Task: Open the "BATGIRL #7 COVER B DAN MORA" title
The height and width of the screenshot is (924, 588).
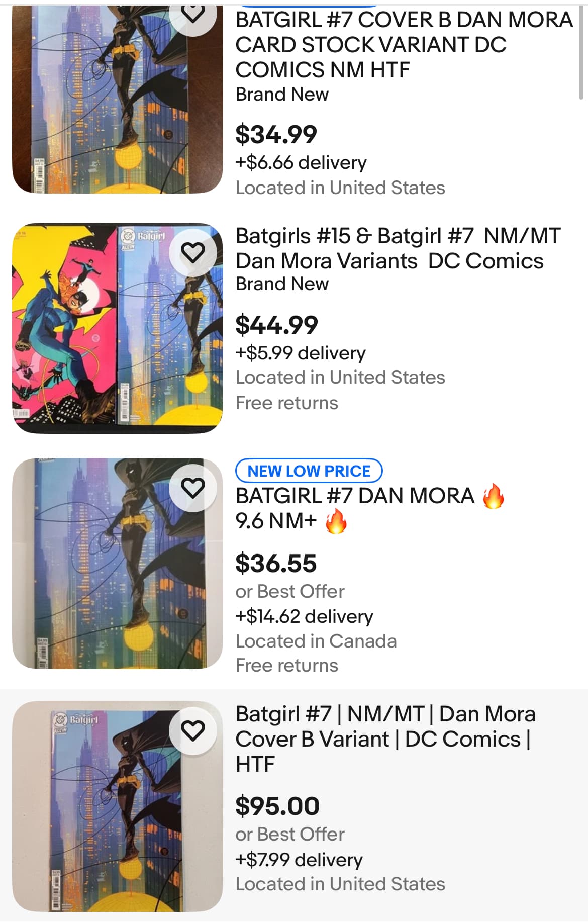Action: pos(404,45)
